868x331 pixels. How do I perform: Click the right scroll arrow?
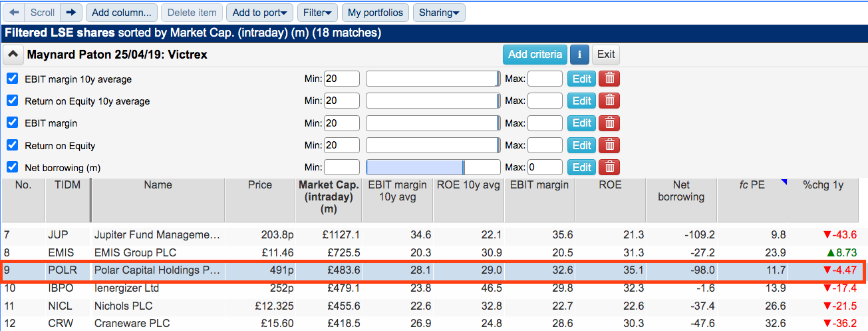[x=72, y=12]
